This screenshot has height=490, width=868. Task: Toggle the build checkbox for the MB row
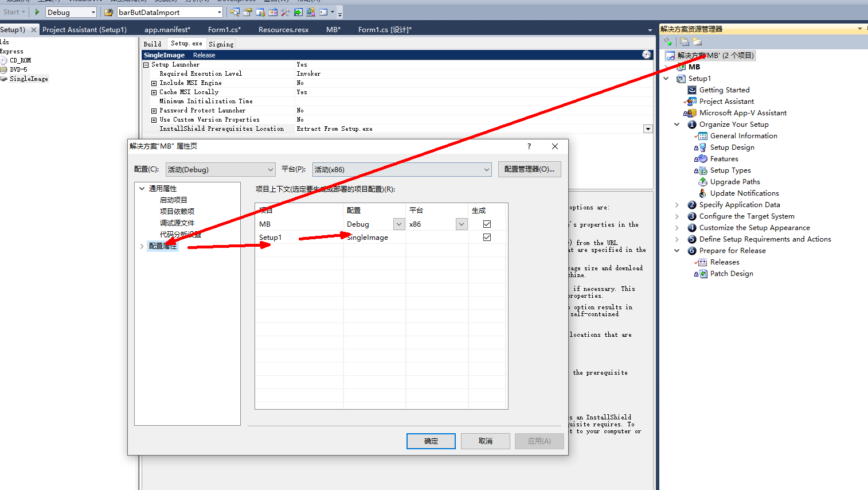coord(487,224)
